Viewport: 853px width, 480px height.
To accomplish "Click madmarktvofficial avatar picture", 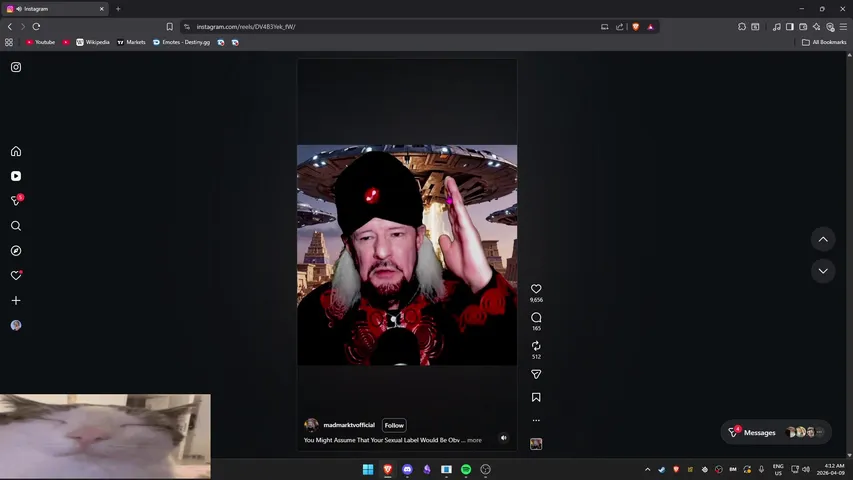I will 311,425.
